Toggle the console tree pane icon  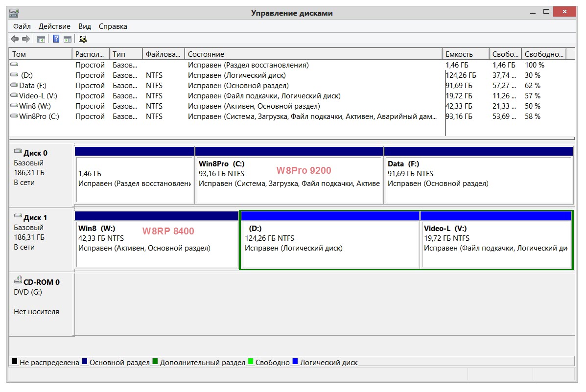(x=41, y=39)
